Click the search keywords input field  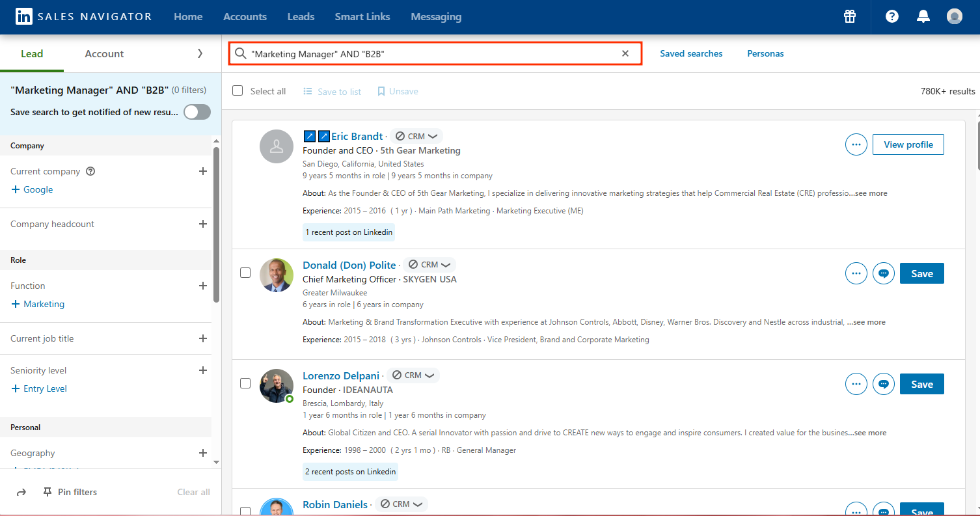pyautogui.click(x=434, y=53)
